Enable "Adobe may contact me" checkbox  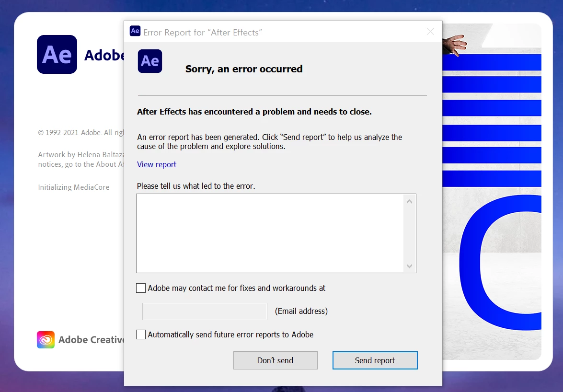tap(141, 288)
